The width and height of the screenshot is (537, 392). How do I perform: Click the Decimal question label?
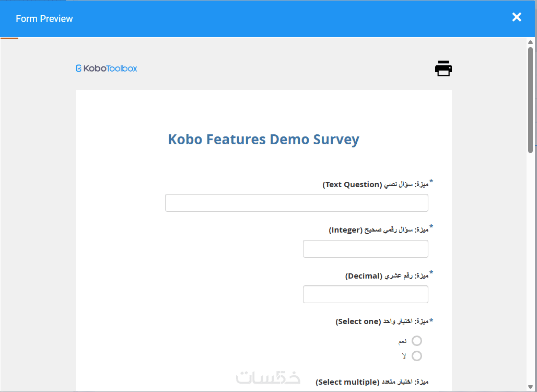(x=387, y=275)
